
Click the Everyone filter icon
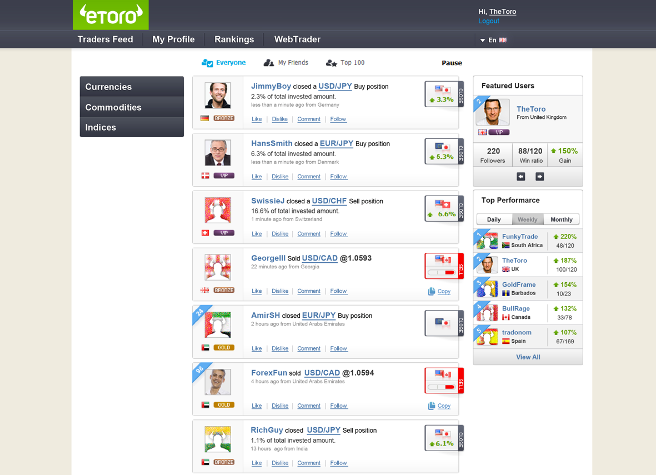[208, 63]
